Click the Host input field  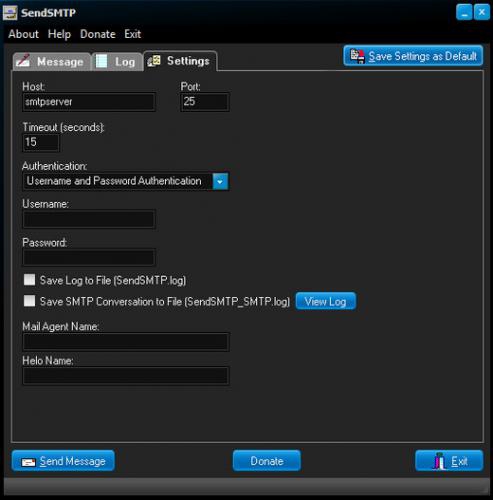pos(89,102)
